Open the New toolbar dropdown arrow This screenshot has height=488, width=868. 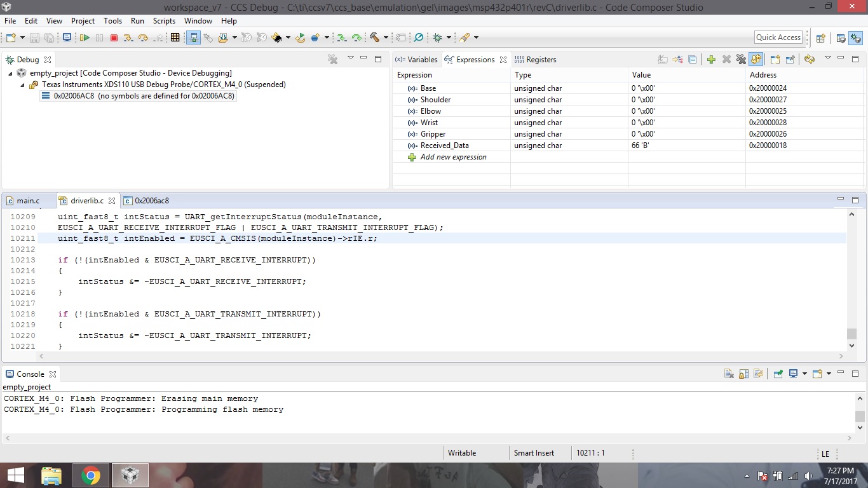22,37
